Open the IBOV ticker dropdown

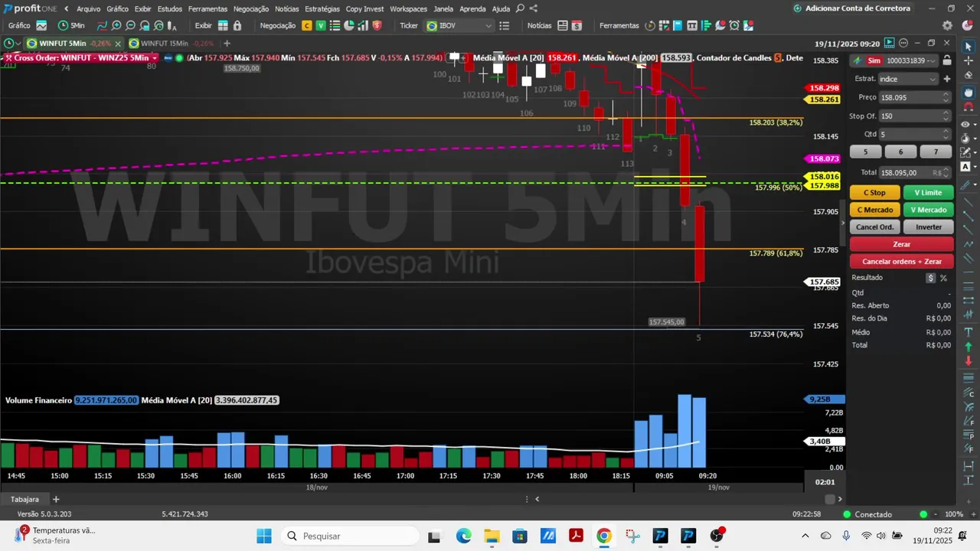point(459,25)
